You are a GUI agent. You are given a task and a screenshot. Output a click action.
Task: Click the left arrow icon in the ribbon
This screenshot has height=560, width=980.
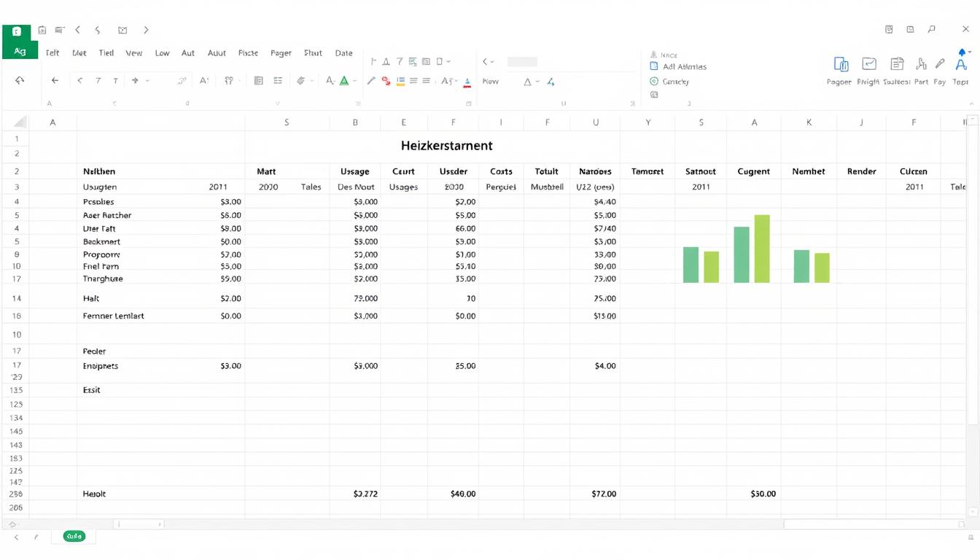[x=55, y=81]
